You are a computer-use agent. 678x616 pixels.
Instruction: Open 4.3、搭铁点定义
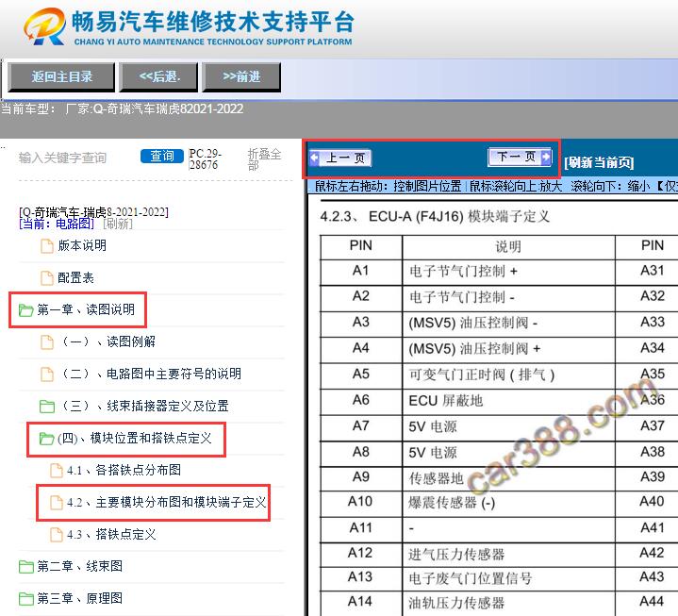[111, 534]
